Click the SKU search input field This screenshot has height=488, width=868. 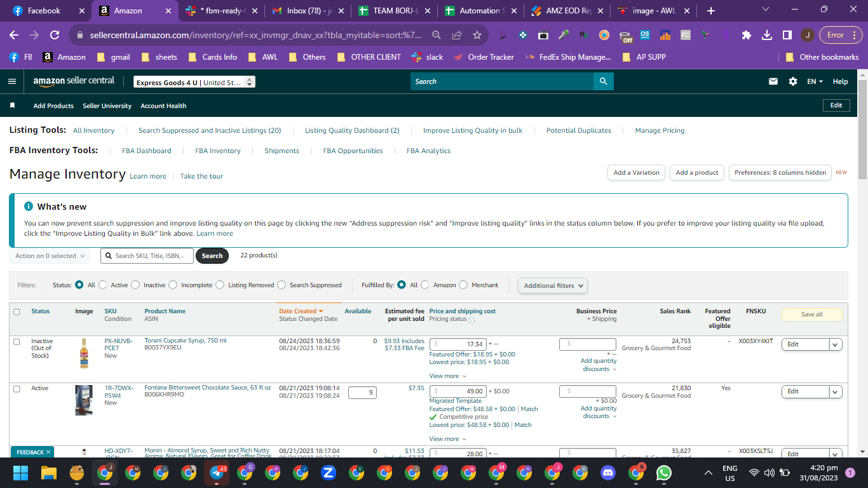[x=146, y=256]
